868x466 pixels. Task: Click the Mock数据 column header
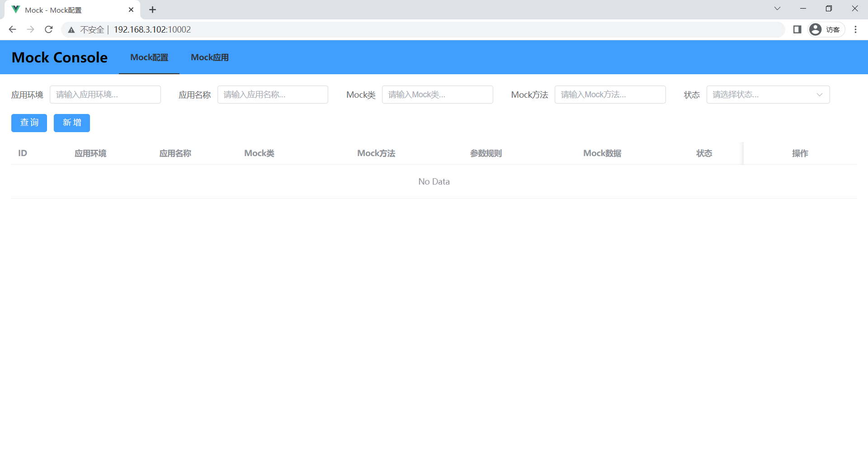602,153
